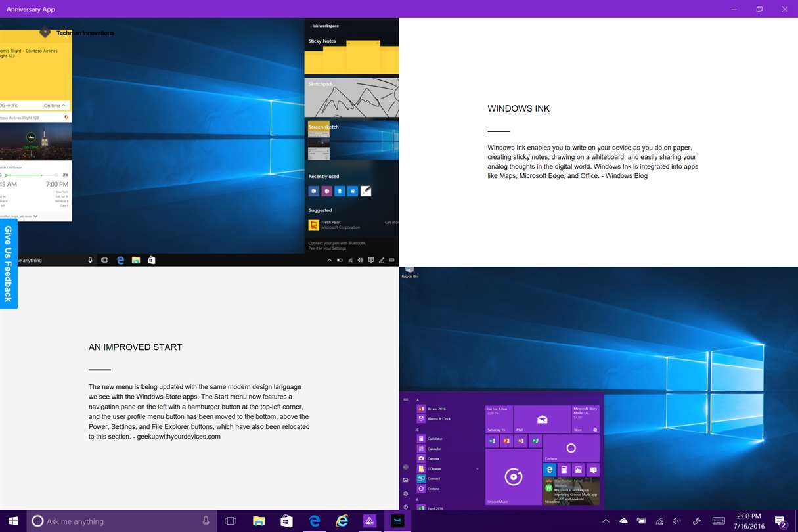Click the Screen sketch card in Ink workspace image
Screen dimensions: 798x532
pos(351,141)
